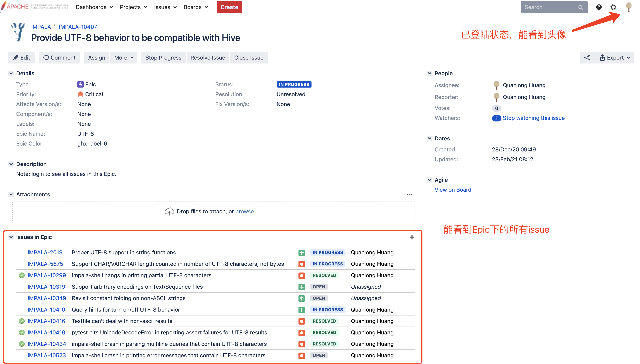Open the More actions dropdown

tap(124, 58)
